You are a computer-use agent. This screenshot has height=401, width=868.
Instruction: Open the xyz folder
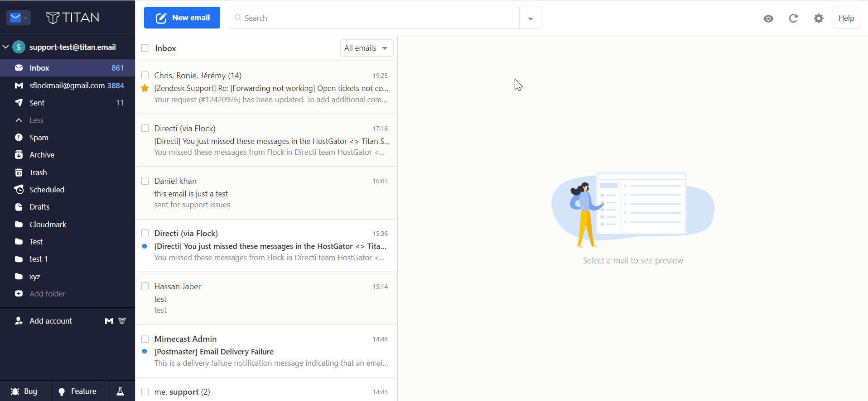click(x=68, y=277)
